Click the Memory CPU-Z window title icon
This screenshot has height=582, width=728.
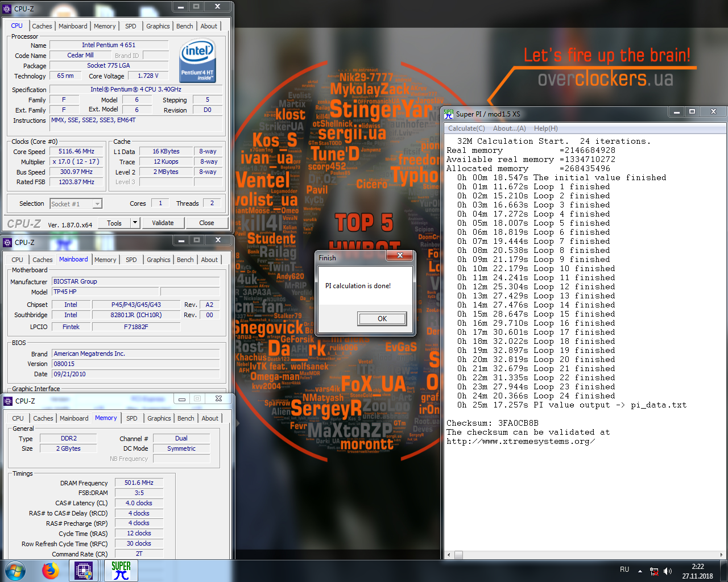(8, 401)
